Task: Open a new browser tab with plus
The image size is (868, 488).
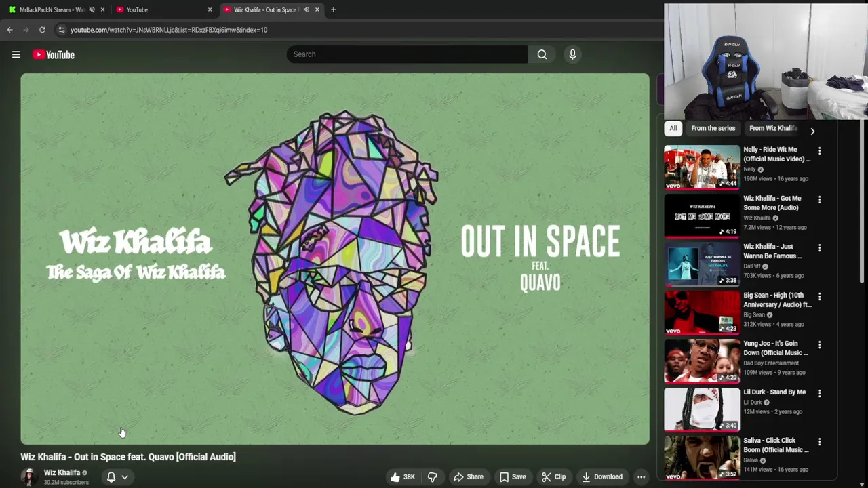Action: (333, 9)
